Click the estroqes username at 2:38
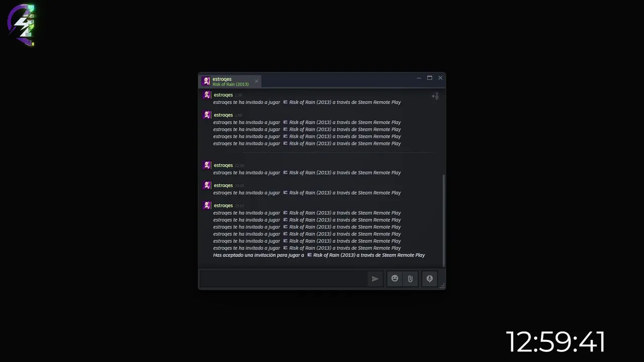The width and height of the screenshot is (644, 362). [223, 95]
